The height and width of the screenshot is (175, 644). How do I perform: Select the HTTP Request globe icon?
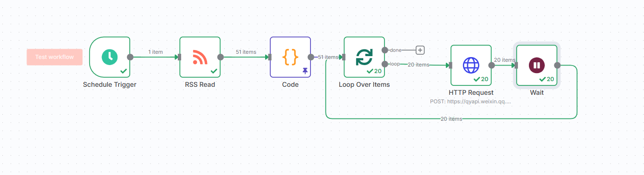[x=471, y=65]
